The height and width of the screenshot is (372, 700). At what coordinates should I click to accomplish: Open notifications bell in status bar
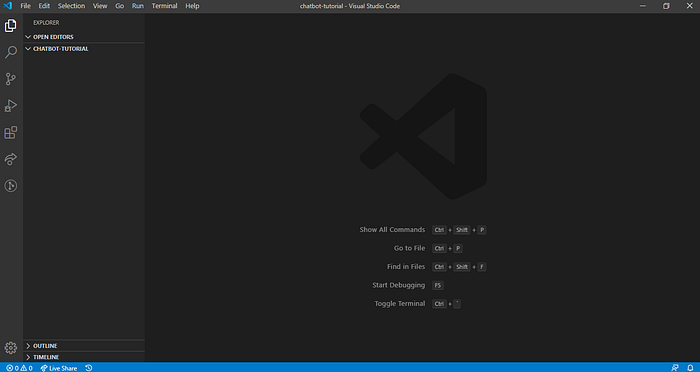690,368
